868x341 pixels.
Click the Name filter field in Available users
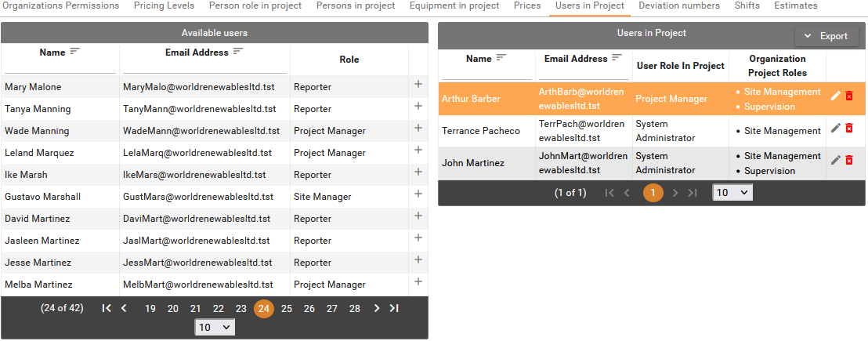pos(60,67)
